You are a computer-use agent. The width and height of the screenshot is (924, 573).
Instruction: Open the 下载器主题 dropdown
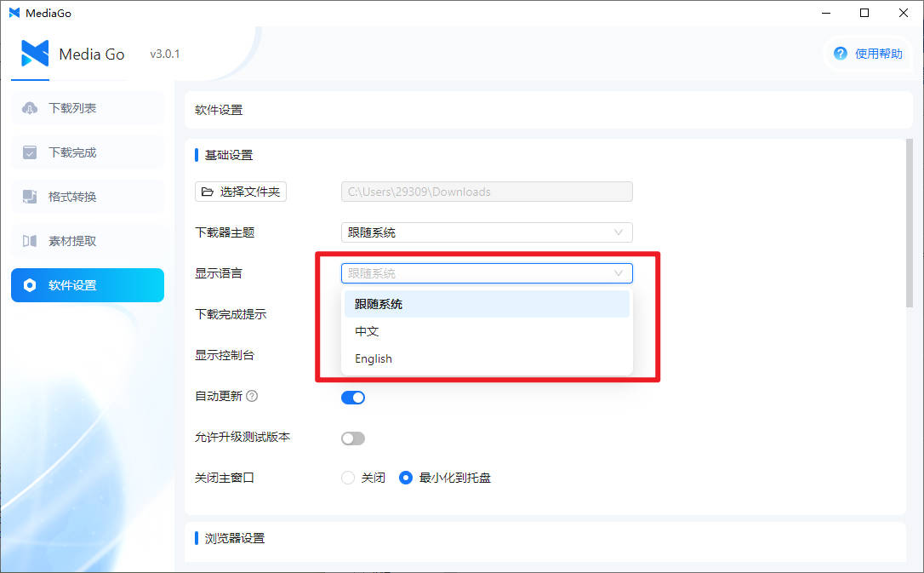click(x=487, y=232)
